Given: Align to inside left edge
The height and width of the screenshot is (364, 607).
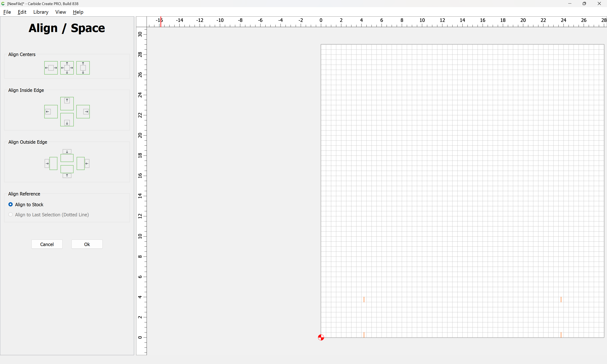Looking at the screenshot, I should point(51,112).
